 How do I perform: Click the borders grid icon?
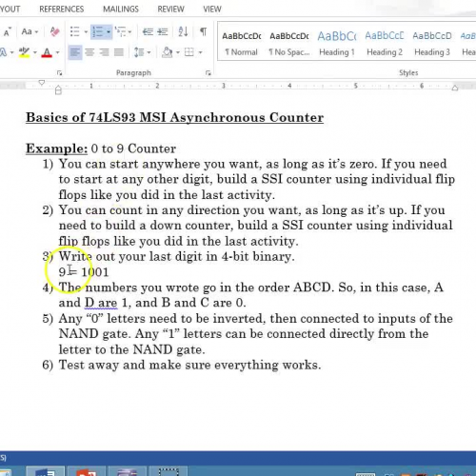pyautogui.click(x=189, y=52)
